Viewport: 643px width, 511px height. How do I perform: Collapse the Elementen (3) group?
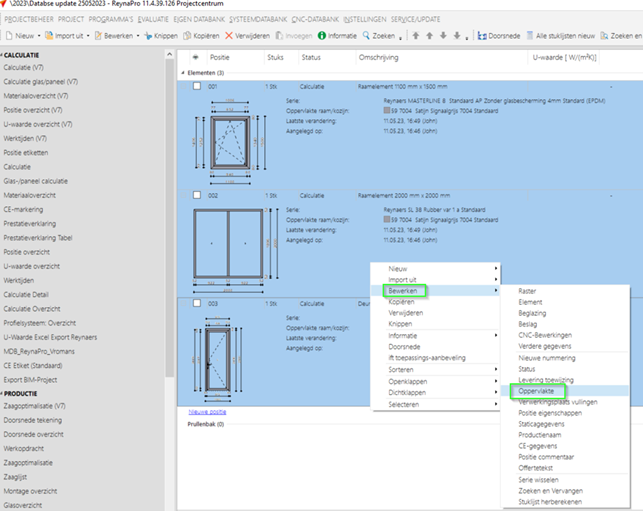click(183, 73)
